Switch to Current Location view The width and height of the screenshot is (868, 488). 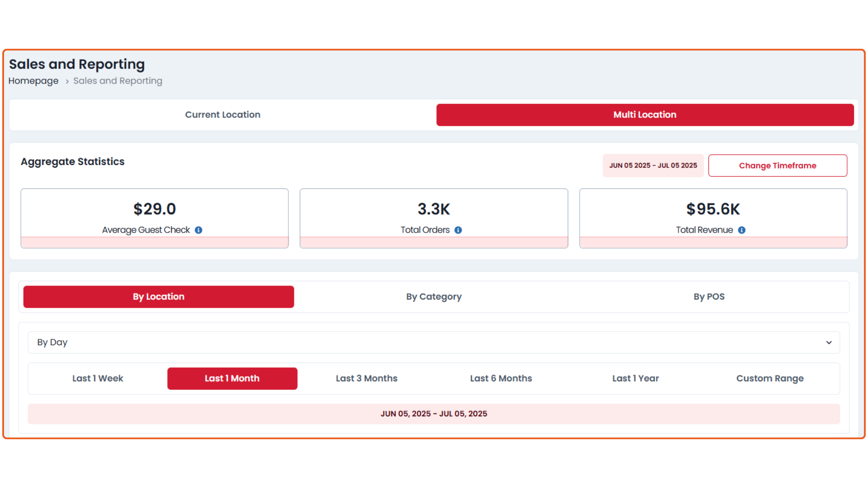tap(222, 115)
